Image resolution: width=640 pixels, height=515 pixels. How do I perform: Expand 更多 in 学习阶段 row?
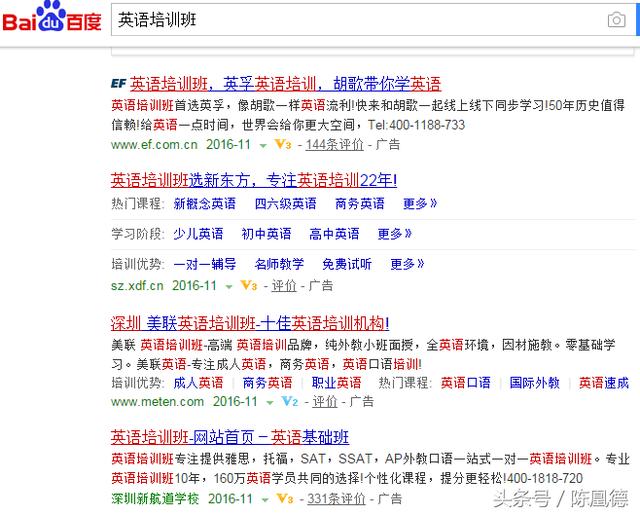point(395,233)
